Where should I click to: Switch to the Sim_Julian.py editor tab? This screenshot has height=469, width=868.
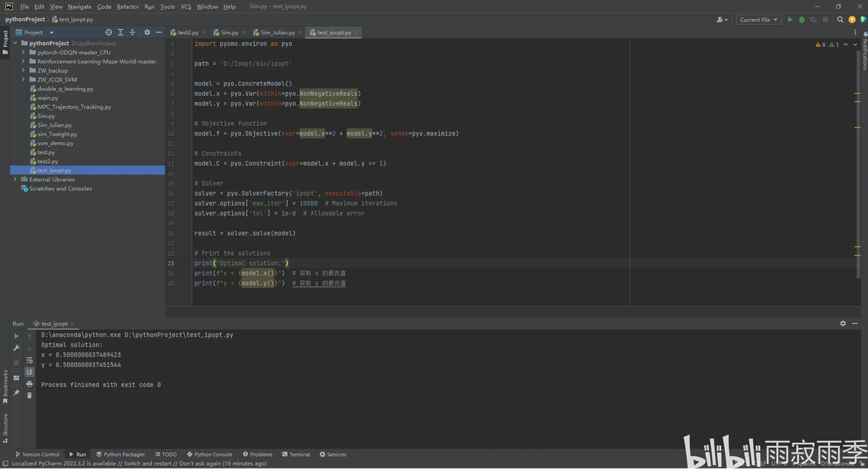point(277,33)
